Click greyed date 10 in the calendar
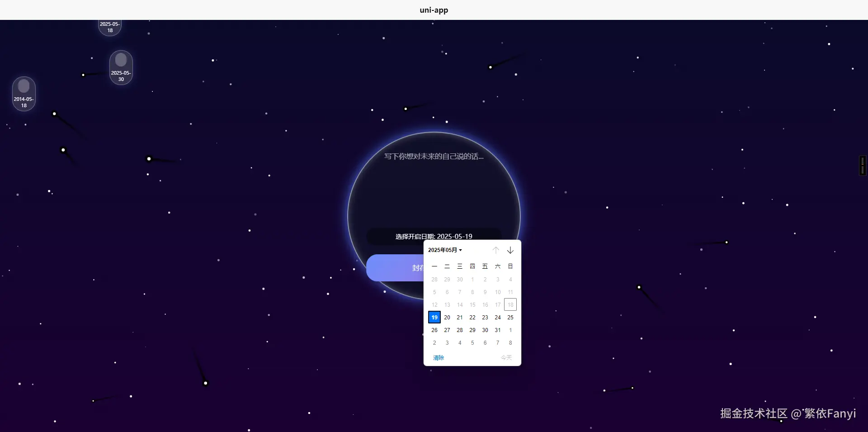Image resolution: width=868 pixels, height=432 pixels. coord(498,292)
